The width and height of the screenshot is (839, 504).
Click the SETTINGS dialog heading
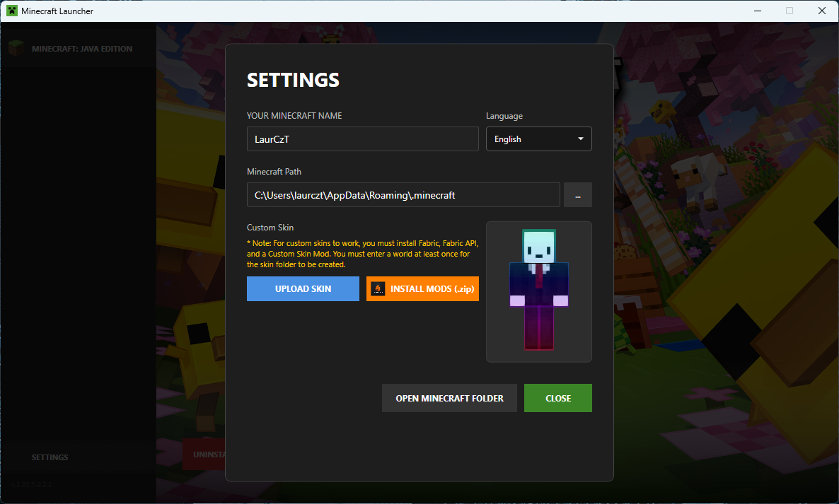(293, 80)
